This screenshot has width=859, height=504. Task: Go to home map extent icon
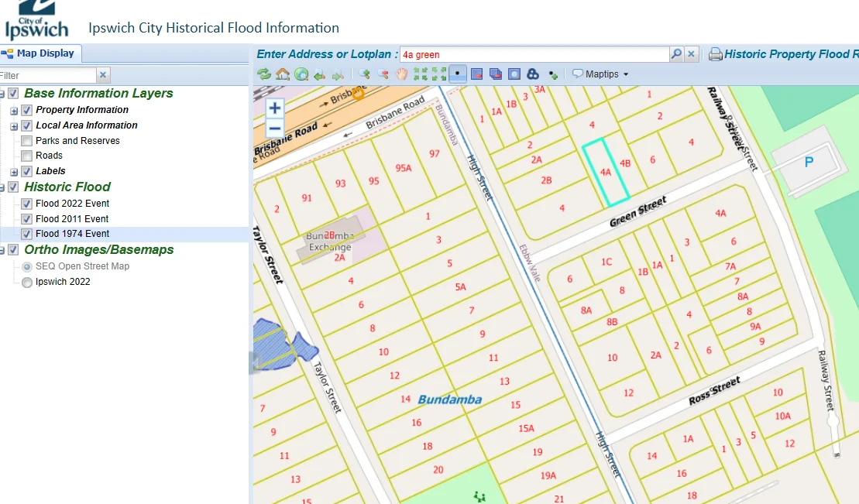coord(283,74)
